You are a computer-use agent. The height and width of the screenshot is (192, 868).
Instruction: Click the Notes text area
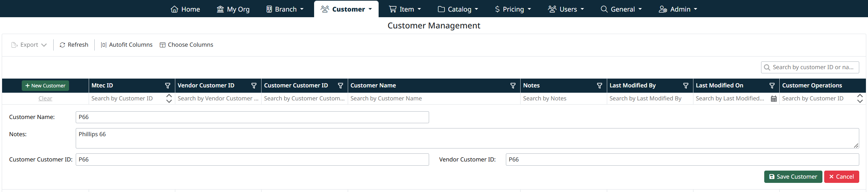click(467, 138)
